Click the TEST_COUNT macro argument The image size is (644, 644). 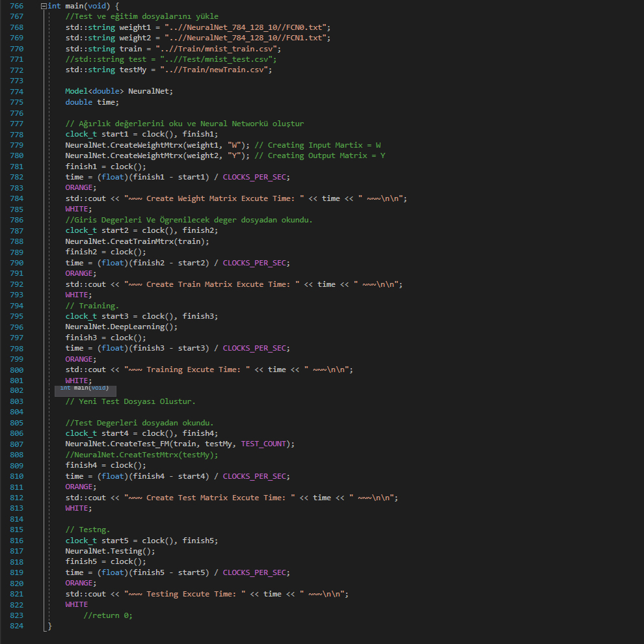[265, 444]
